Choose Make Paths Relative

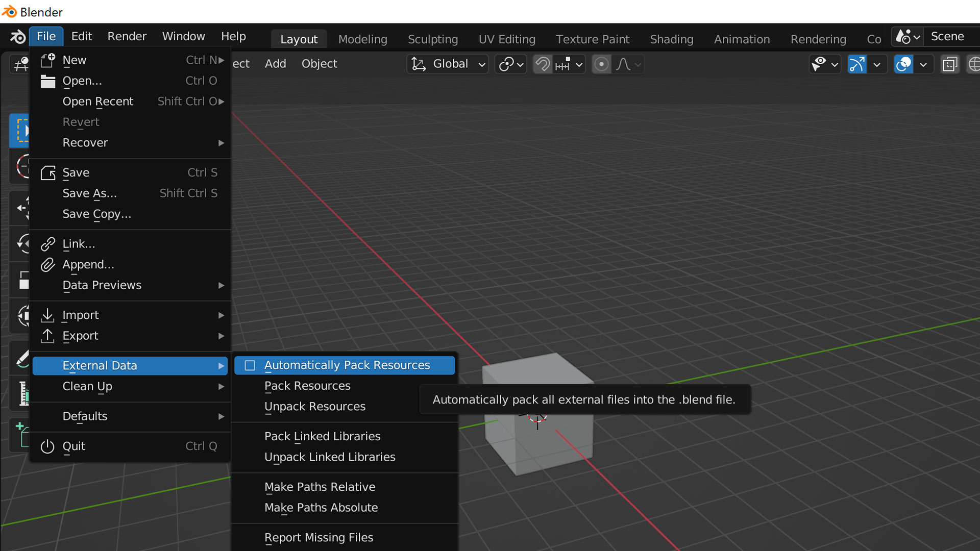pyautogui.click(x=345, y=487)
